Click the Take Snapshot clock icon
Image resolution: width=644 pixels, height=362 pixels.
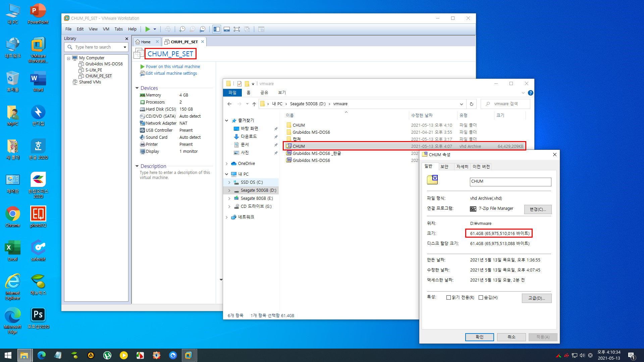click(182, 29)
